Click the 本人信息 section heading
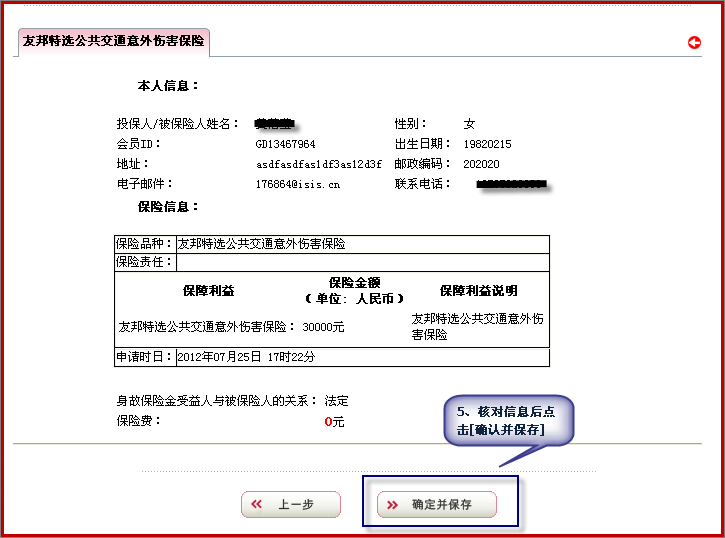Image resolution: width=725 pixels, height=538 pixels. tap(167, 86)
